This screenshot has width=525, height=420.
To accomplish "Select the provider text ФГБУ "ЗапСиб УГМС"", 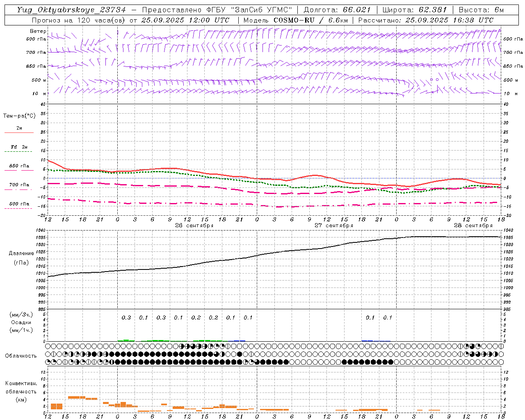I will coord(250,10).
